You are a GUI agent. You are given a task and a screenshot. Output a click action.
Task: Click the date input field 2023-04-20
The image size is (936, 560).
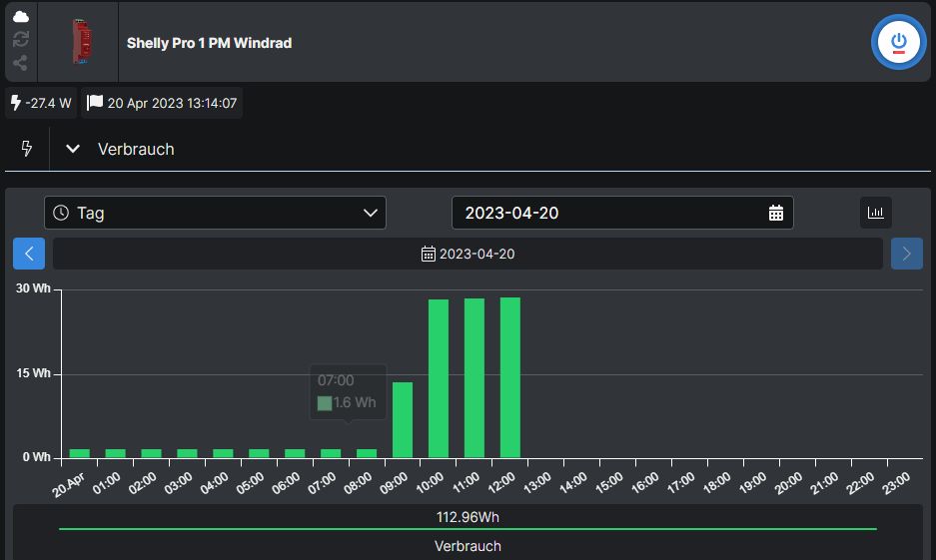(x=609, y=213)
